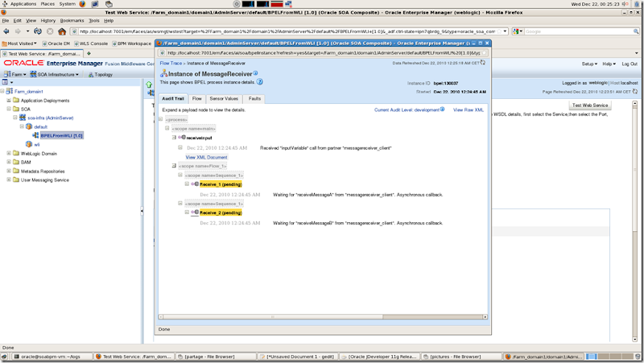Collapse the scope name=main node
This screenshot has width=644, height=363.
coord(167,128)
